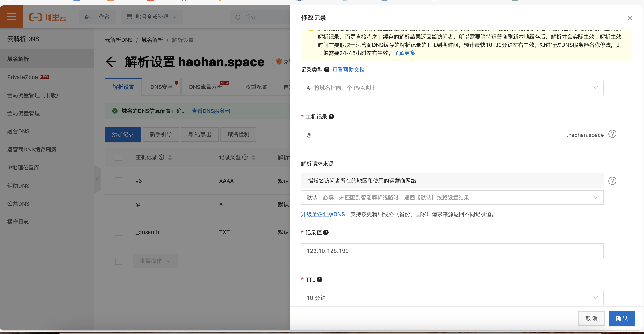
Task: Click the Aliyun logo
Action: pyautogui.click(x=48, y=17)
